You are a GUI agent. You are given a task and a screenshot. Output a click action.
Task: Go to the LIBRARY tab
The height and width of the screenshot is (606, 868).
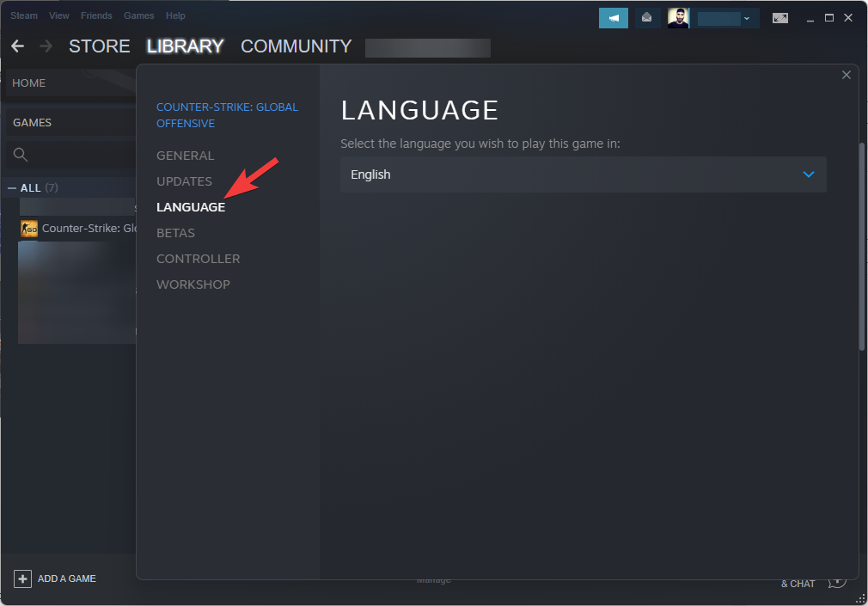(x=185, y=46)
